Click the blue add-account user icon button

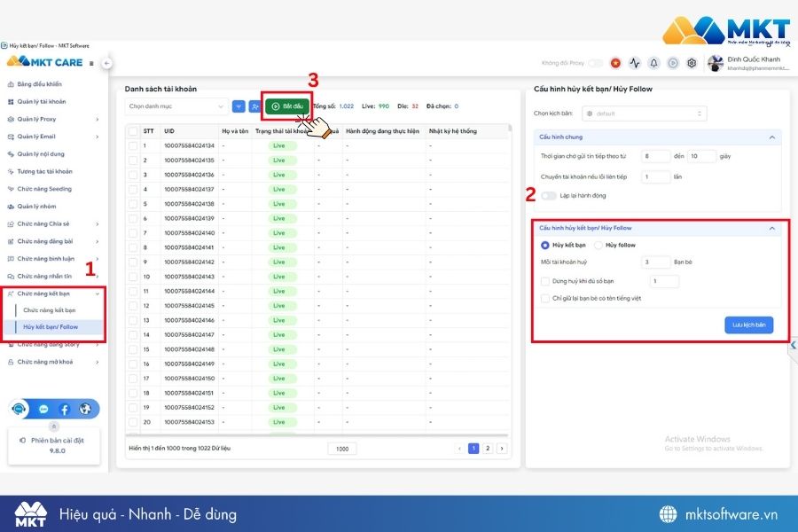pyautogui.click(x=255, y=106)
